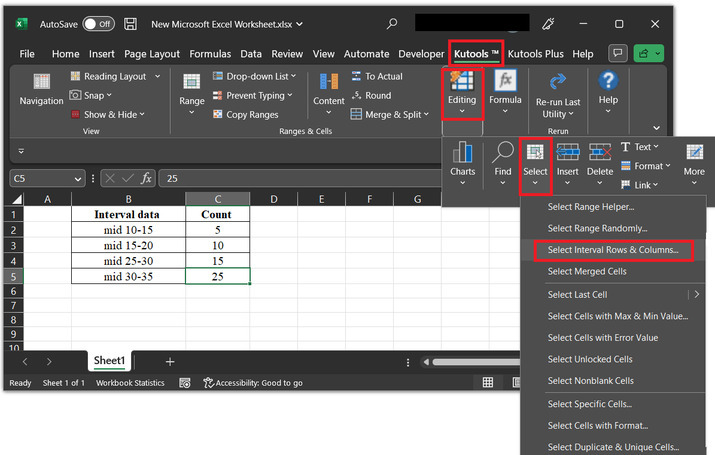715x455 pixels.
Task: Switch to the Kutools Plus tab
Action: [538, 54]
